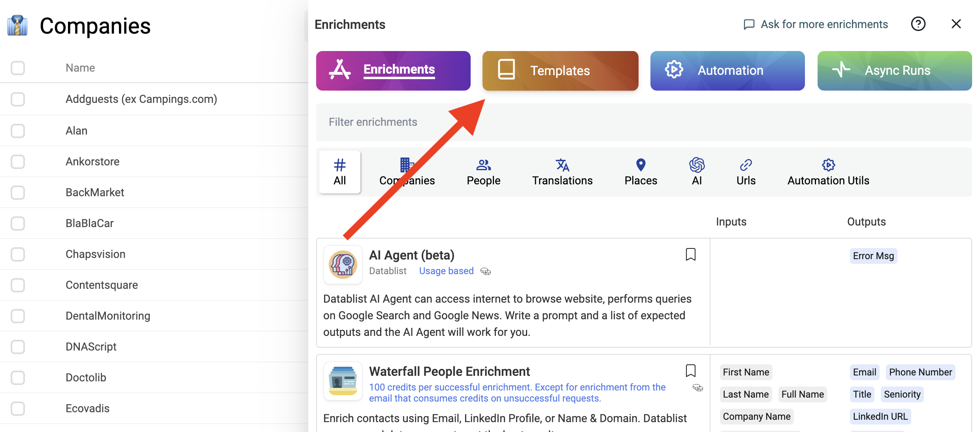Click the Title output tag
The height and width of the screenshot is (432, 980).
(x=862, y=394)
